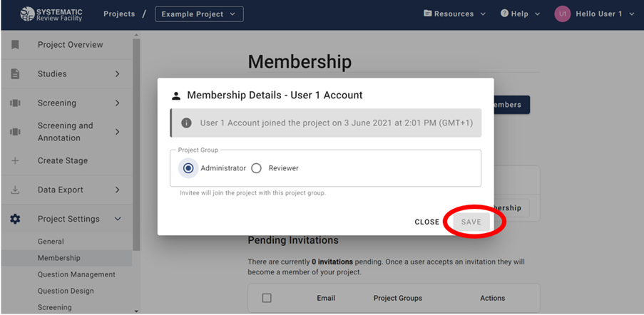Click the Project Settings gear icon
Viewport: 644px width, 315px height.
(x=15, y=220)
